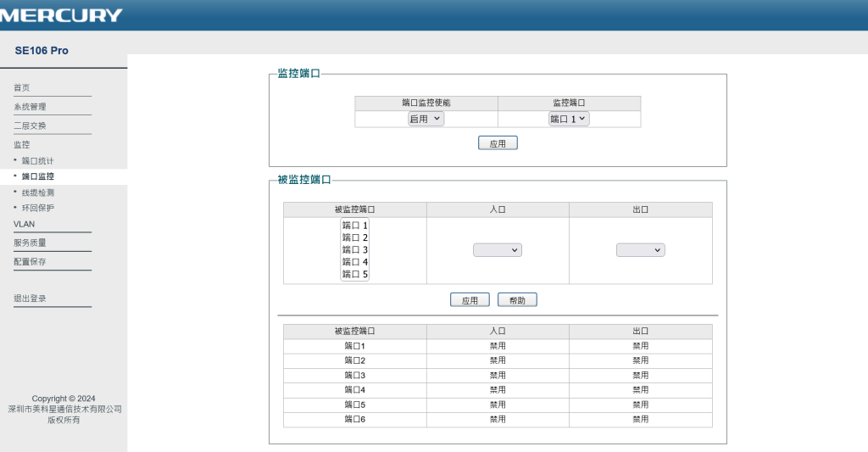Open the 首页 menu item
The image size is (868, 452).
click(21, 87)
